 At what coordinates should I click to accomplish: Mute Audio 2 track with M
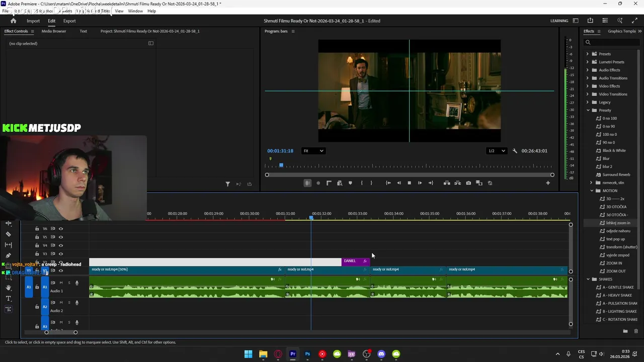click(61, 303)
